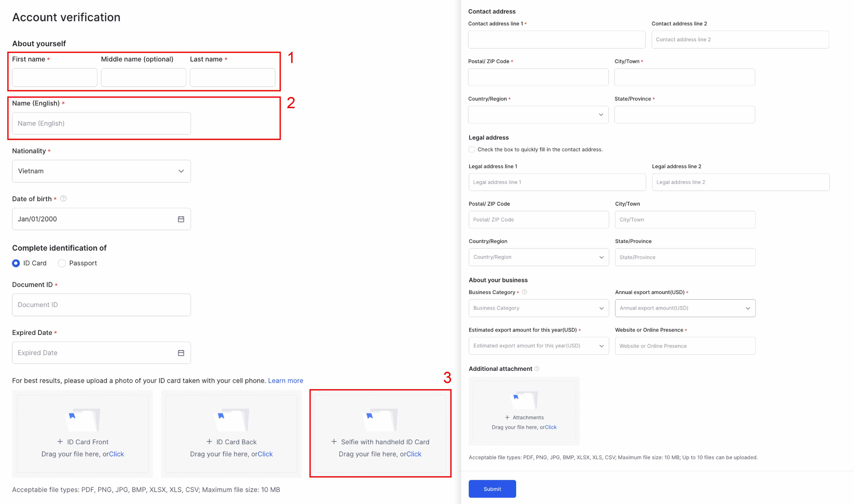Click the plus icon beside ID Card Back
Image resolution: width=854 pixels, height=504 pixels.
click(209, 441)
